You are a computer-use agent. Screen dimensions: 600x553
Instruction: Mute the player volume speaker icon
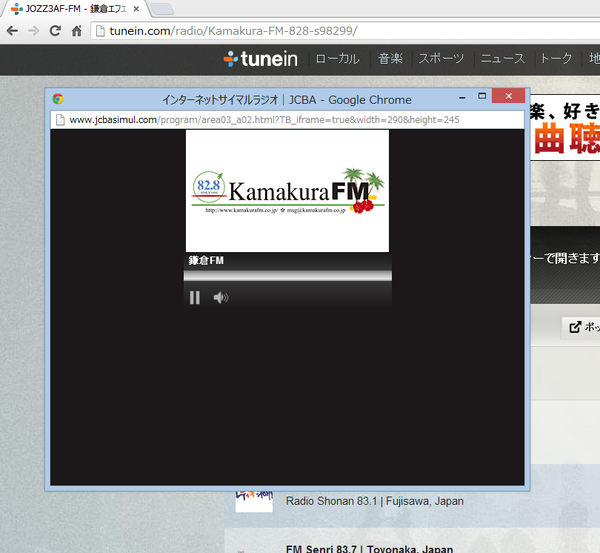(x=221, y=297)
